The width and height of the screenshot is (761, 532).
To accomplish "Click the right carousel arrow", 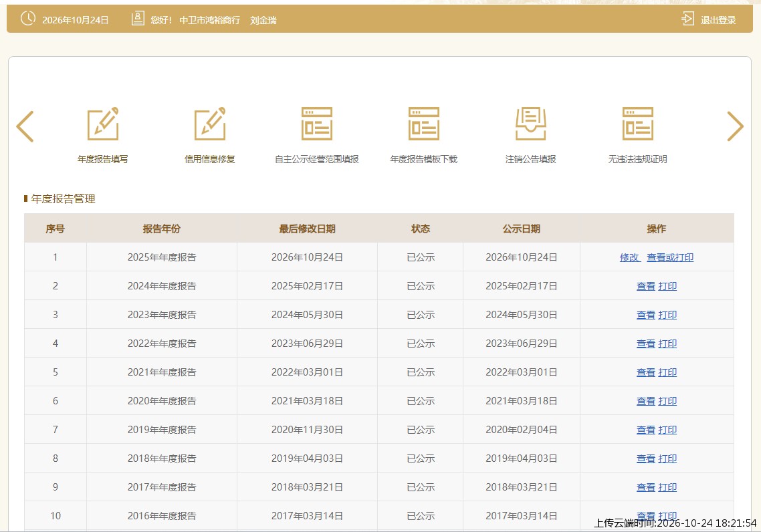I will (x=736, y=126).
